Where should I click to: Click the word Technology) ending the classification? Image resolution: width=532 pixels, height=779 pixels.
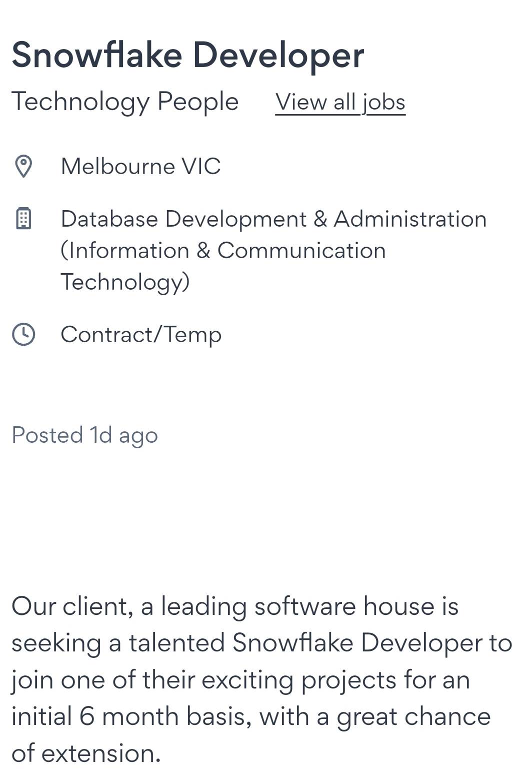(125, 282)
